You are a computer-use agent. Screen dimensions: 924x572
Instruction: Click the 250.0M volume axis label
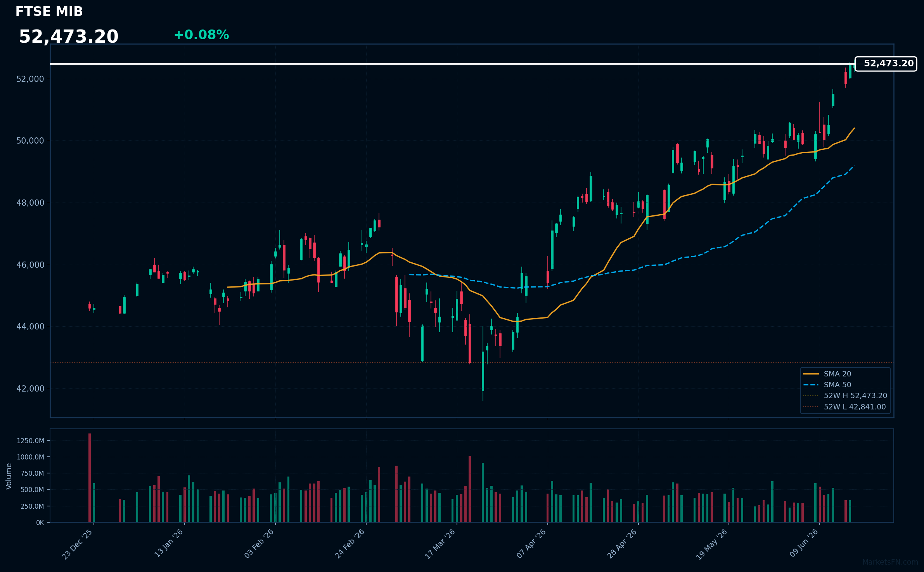(x=32, y=506)
